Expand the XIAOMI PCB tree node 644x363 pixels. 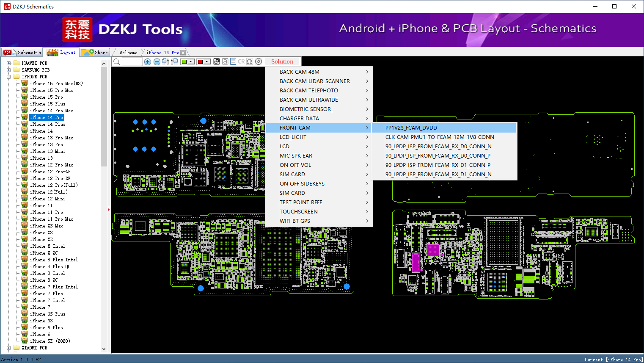coord(8,348)
